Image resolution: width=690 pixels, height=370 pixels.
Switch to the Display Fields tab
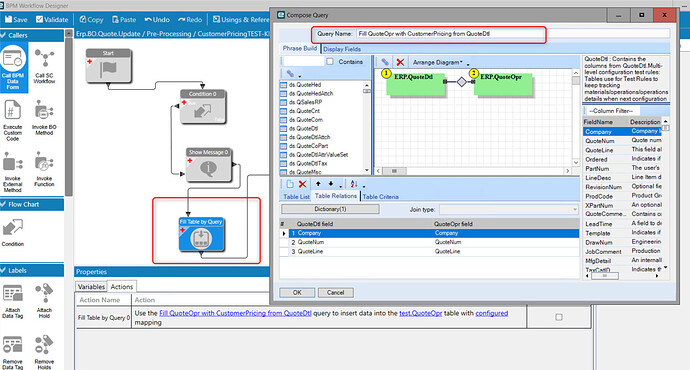point(342,49)
